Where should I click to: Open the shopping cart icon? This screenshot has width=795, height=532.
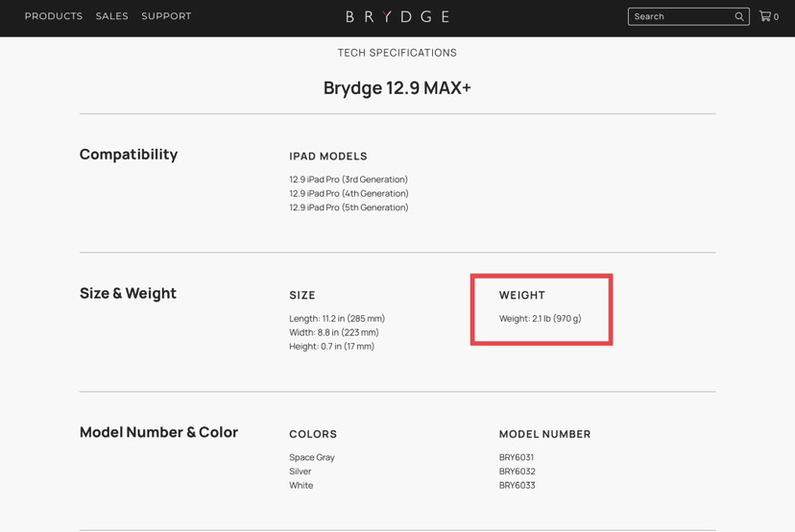click(x=766, y=16)
